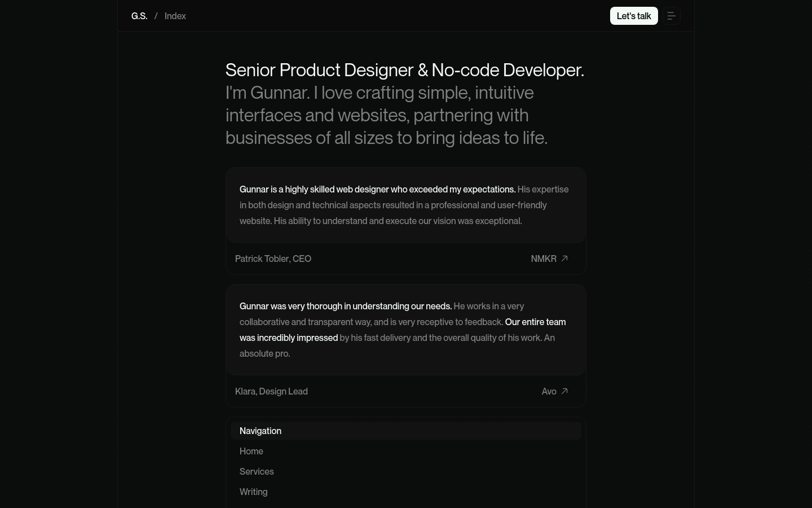Select the Index breadcrumb
Image resolution: width=812 pixels, height=508 pixels.
(x=175, y=16)
